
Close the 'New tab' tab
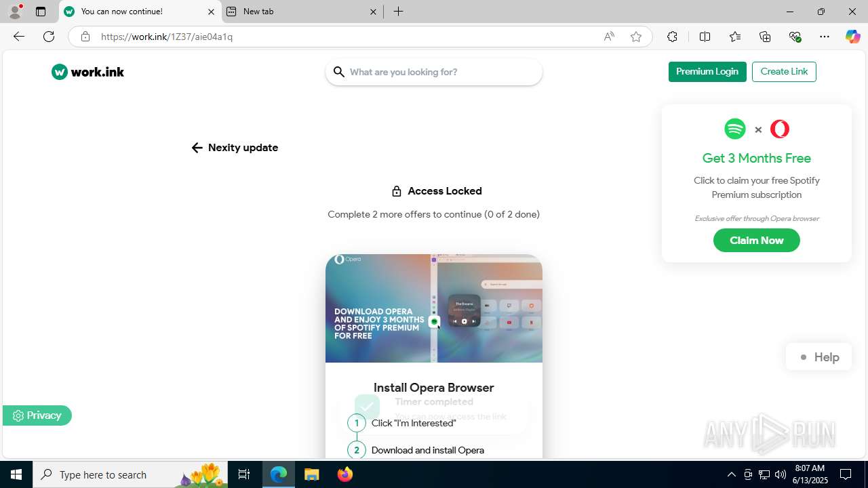pyautogui.click(x=374, y=12)
